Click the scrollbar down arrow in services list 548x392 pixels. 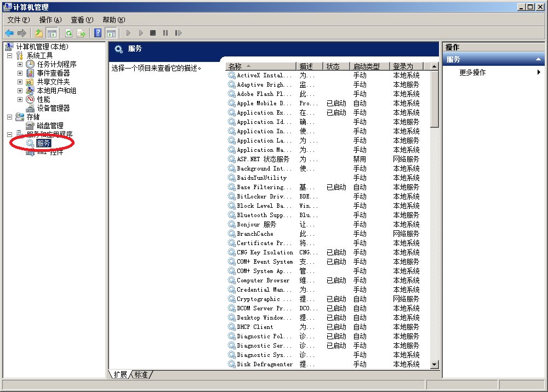click(434, 364)
